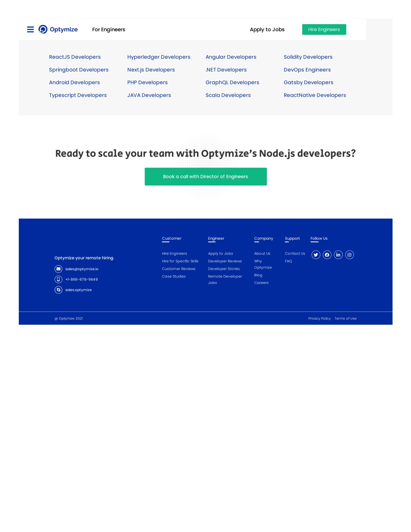The image size is (411, 532).
Task: Open Angular Developers link
Action: coord(231,57)
